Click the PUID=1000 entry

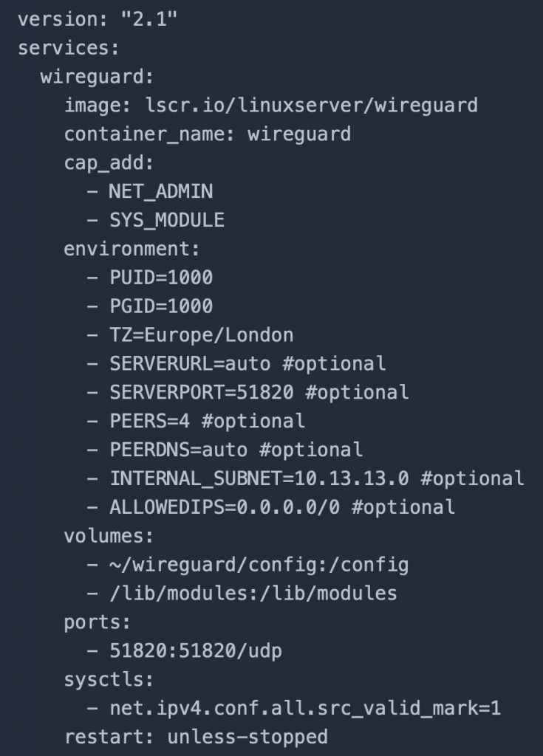pos(161,278)
